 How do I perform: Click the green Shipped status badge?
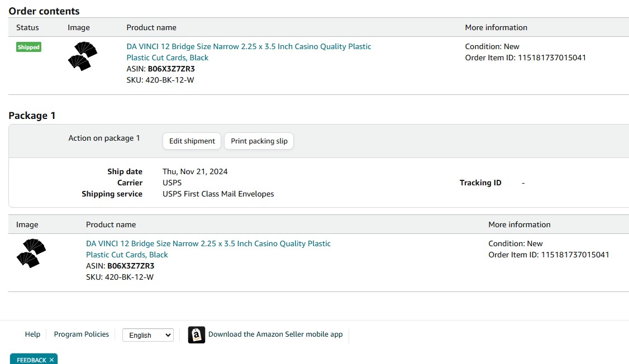coord(28,47)
